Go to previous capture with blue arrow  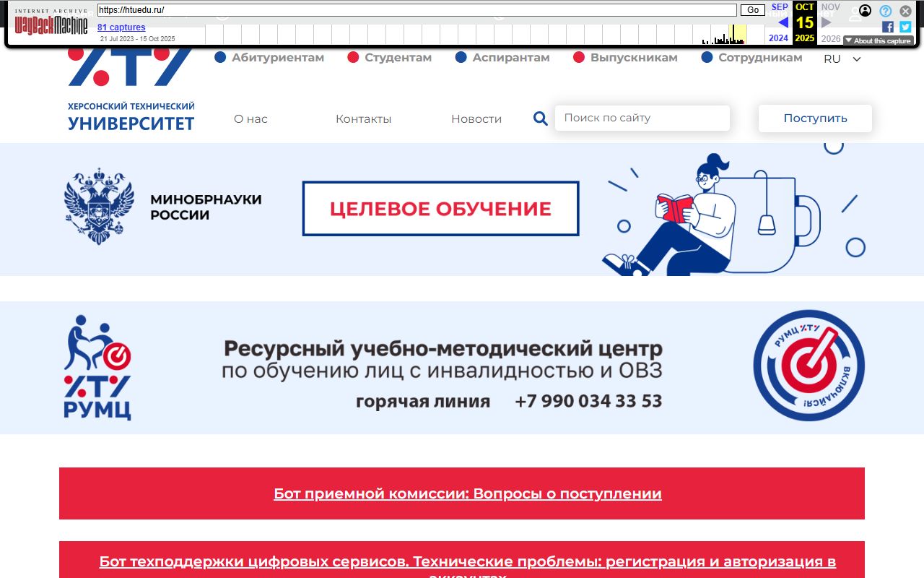click(783, 22)
